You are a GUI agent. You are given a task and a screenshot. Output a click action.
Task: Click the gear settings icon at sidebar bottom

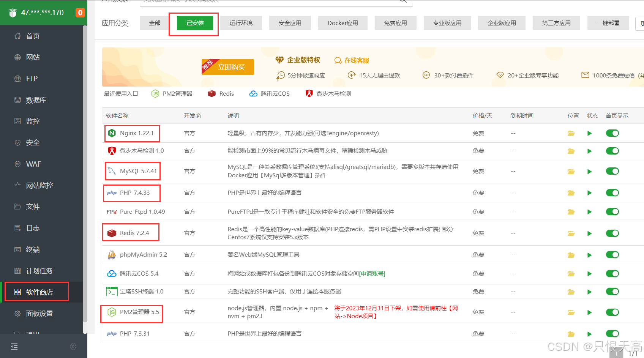coord(73,346)
